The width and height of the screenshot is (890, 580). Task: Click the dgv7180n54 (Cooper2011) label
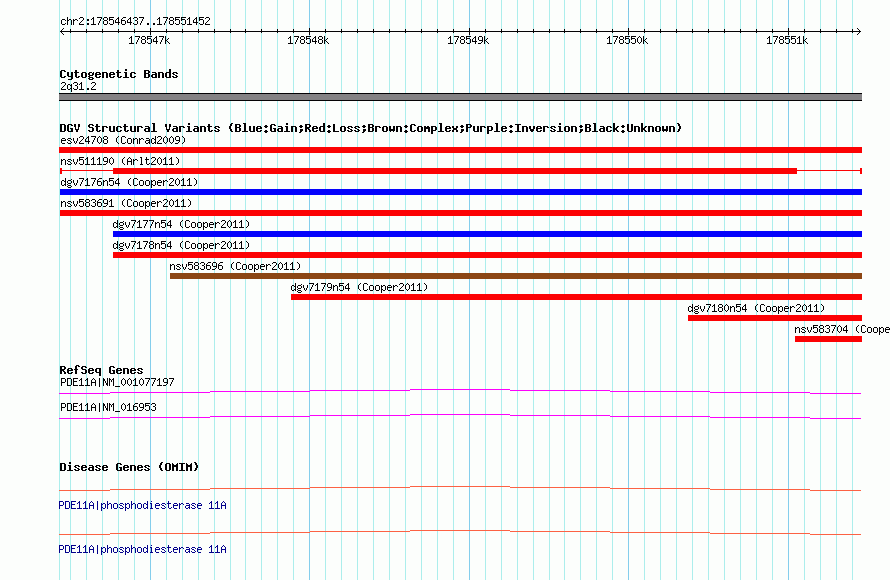pos(756,308)
